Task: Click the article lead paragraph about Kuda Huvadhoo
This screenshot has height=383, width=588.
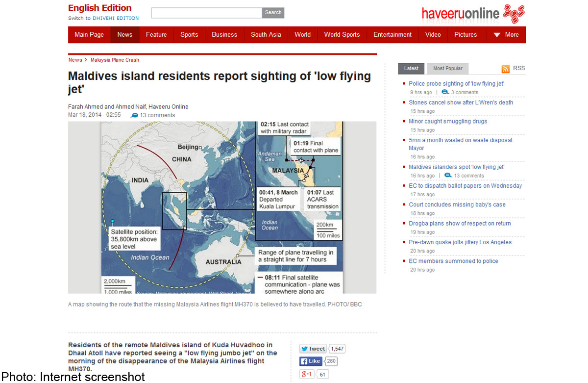Action: pos(172,357)
